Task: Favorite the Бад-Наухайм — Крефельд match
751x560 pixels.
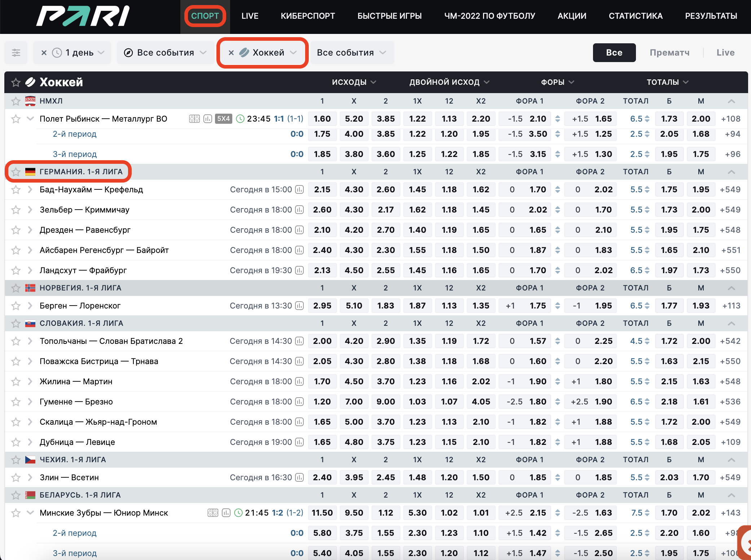Action: pyautogui.click(x=16, y=189)
